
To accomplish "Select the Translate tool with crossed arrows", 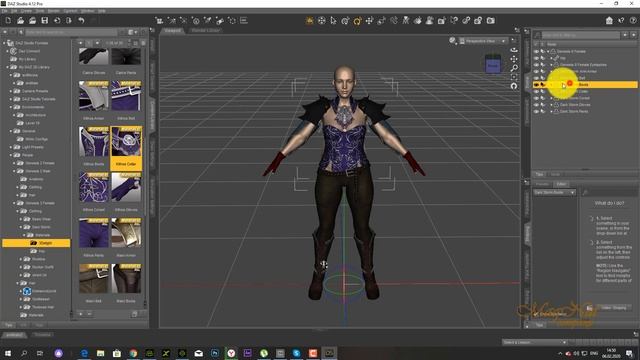I will [x=369, y=20].
